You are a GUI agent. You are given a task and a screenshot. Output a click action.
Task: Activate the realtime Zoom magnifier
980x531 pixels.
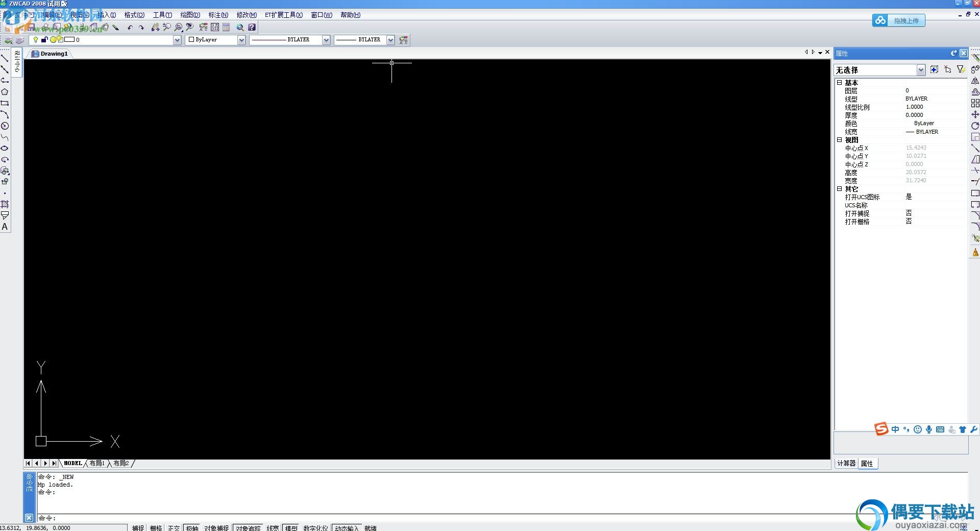pos(166,28)
